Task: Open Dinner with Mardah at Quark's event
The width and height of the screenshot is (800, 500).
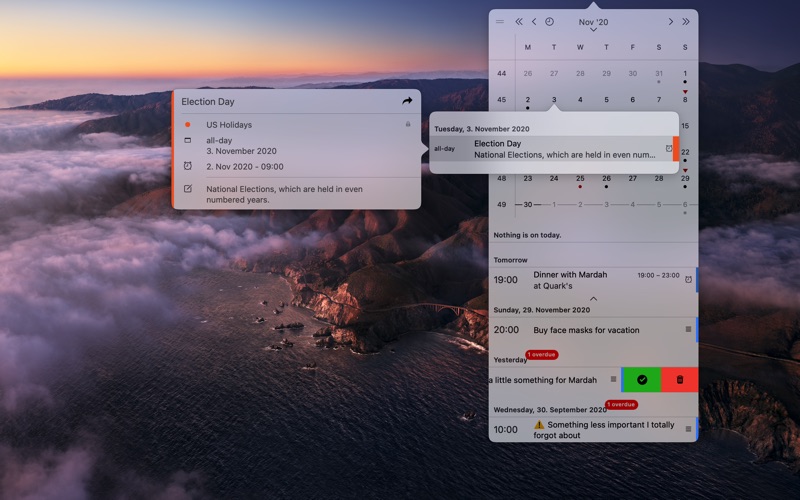Action: (x=593, y=280)
